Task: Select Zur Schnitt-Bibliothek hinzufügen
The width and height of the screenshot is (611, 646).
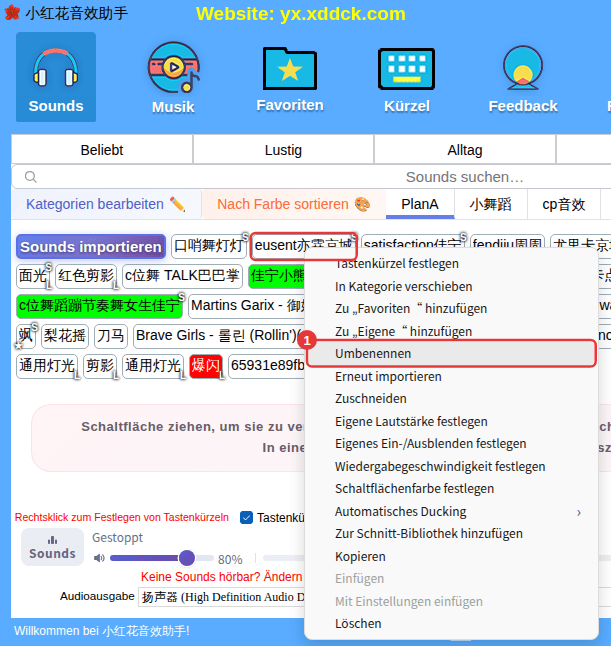Action: [429, 534]
